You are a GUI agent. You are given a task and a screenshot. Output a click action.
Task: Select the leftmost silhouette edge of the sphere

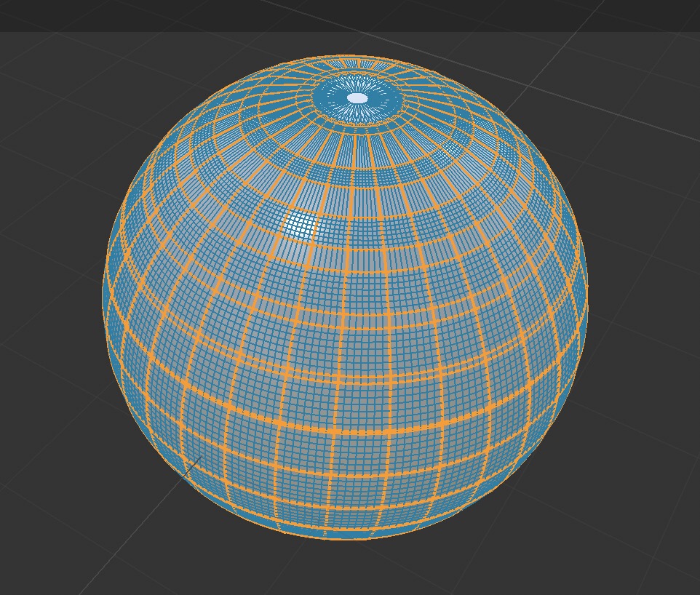pos(102,306)
